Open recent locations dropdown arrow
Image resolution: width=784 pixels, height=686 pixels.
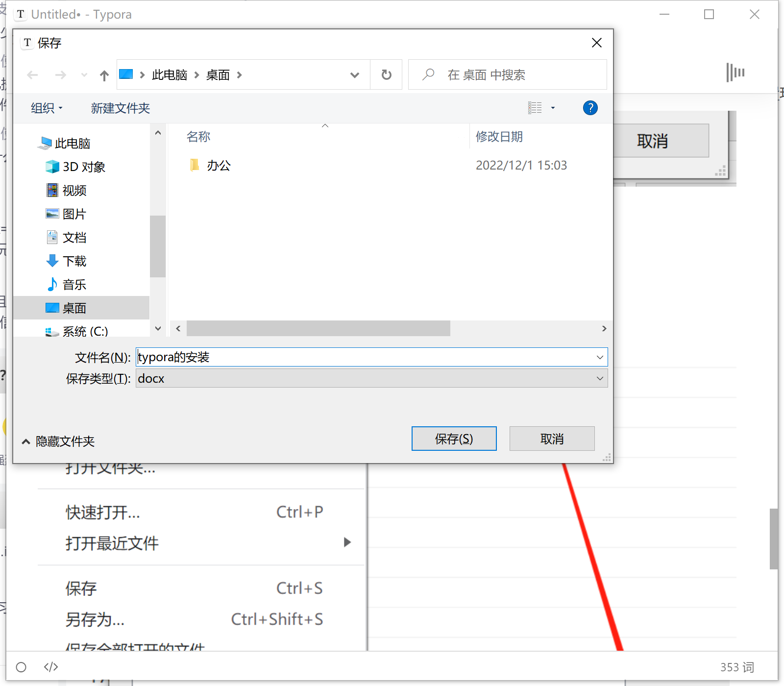(x=84, y=75)
